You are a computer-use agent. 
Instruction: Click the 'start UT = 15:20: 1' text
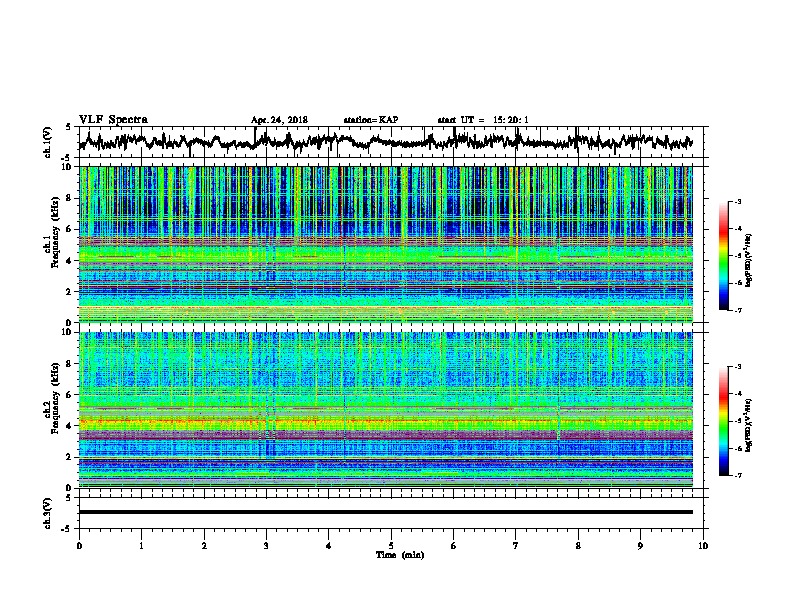point(483,120)
